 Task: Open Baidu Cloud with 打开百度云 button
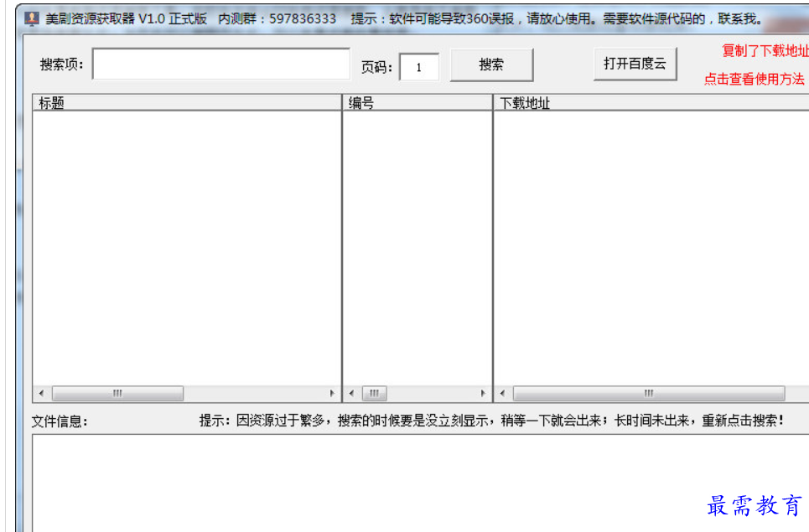[x=635, y=64]
